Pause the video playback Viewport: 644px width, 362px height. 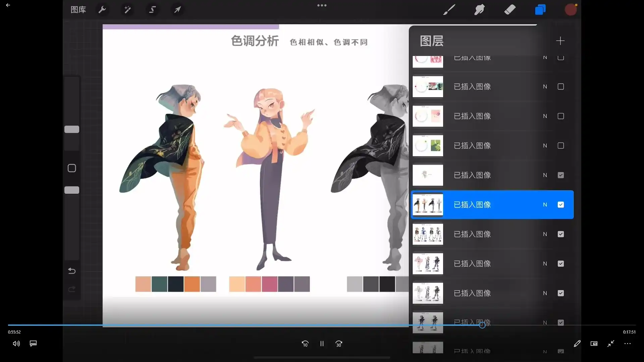click(x=322, y=344)
